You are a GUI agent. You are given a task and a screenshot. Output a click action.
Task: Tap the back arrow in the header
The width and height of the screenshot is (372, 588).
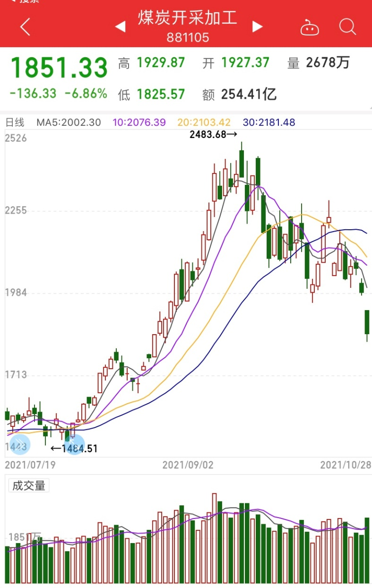pos(26,27)
